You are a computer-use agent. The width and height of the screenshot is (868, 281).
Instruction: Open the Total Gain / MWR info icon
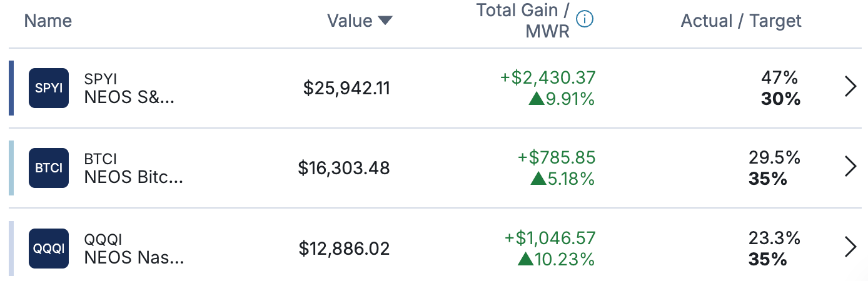585,19
